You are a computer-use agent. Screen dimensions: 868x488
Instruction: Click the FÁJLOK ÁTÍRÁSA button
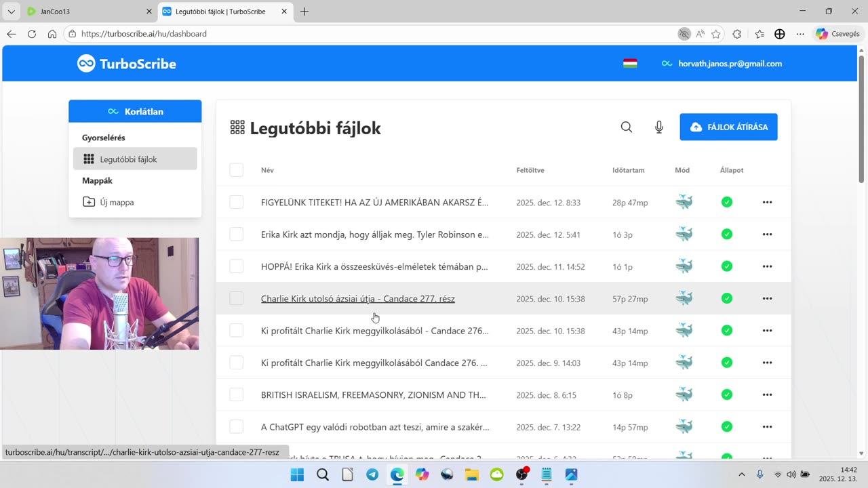(728, 127)
